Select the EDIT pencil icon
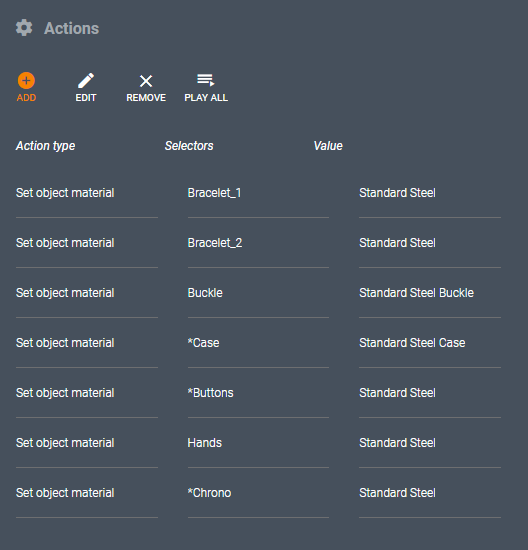This screenshot has width=528, height=550. (x=86, y=81)
